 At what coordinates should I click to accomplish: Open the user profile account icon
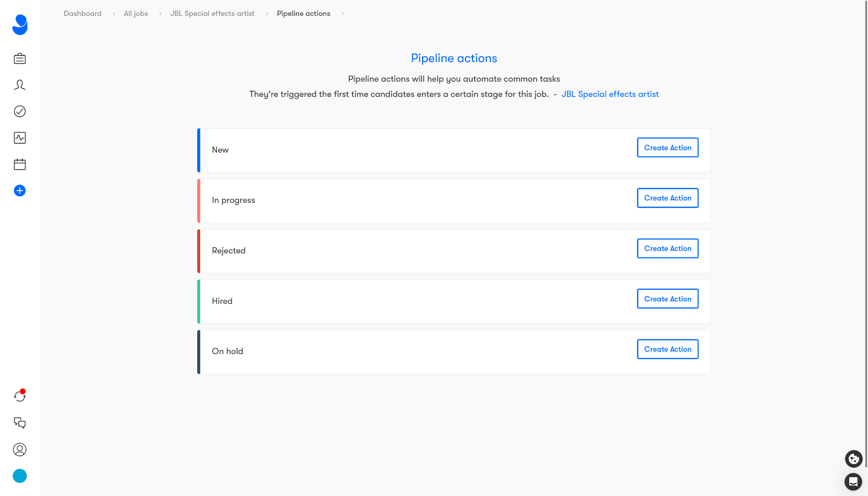coord(20,449)
